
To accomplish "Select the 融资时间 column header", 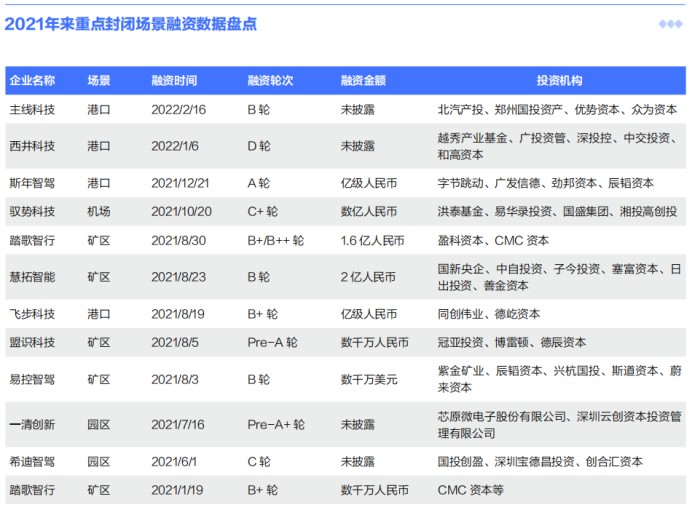I will (174, 81).
